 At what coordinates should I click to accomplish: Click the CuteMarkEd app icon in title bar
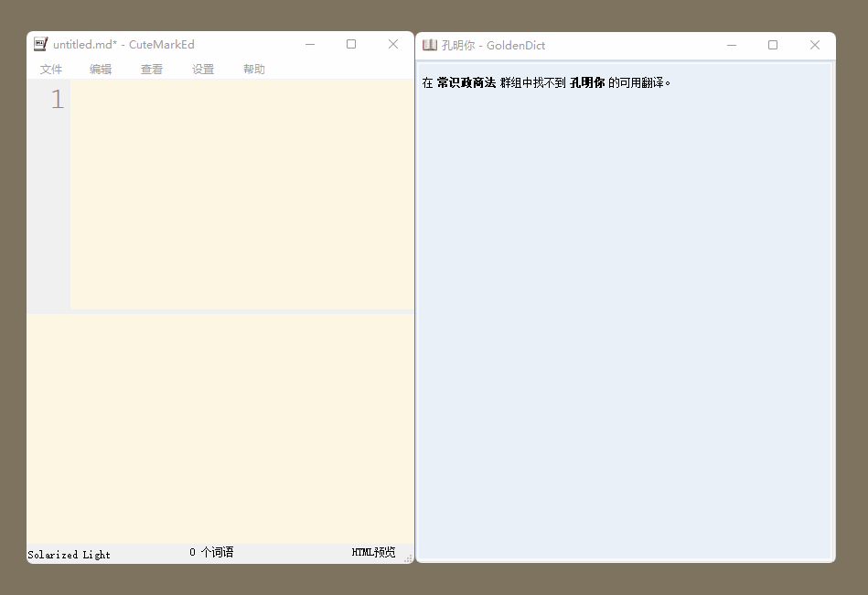point(40,44)
